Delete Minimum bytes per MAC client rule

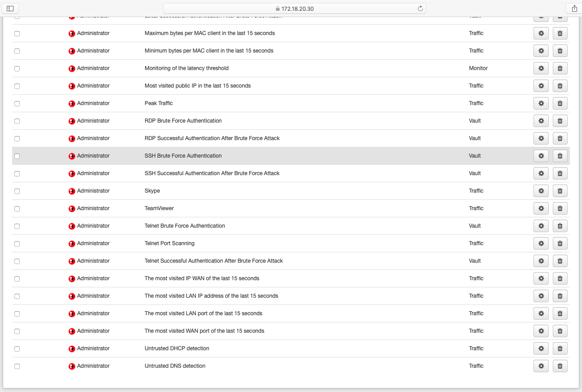560,51
